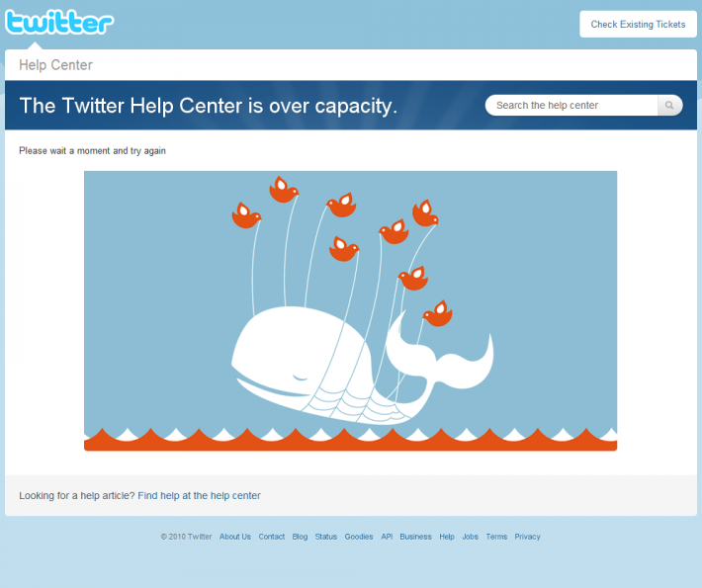
Task: Go to the Contact footer link
Action: click(x=271, y=537)
